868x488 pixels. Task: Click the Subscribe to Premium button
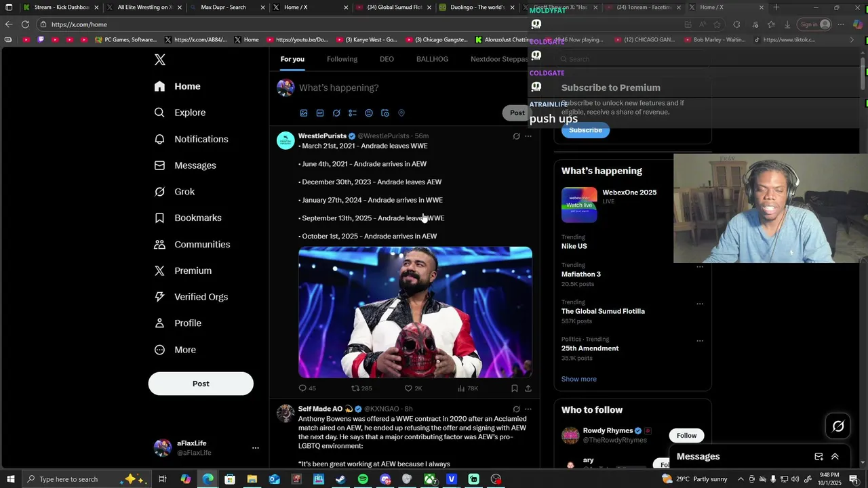click(x=585, y=130)
